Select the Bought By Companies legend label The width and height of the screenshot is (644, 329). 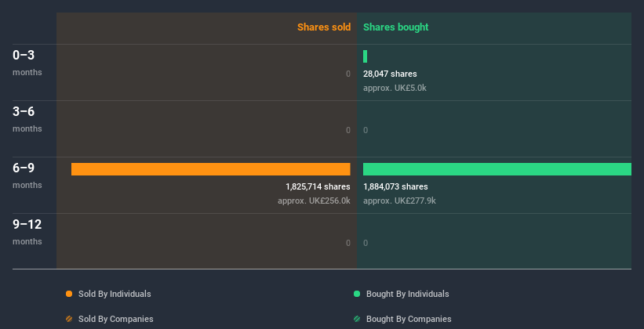409,319
